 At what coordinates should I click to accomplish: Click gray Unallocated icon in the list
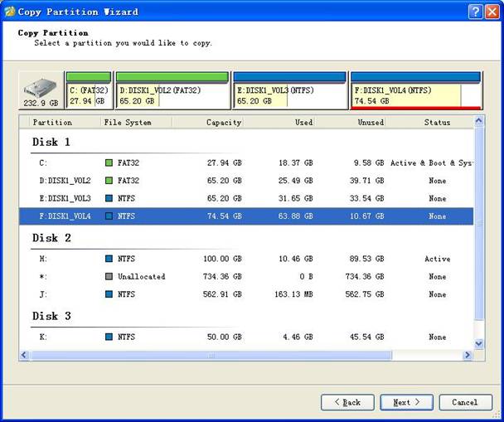pyautogui.click(x=109, y=277)
